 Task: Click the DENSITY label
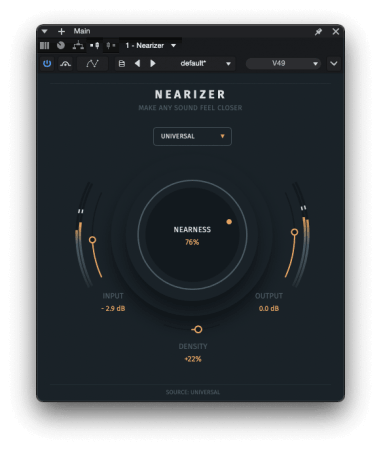coord(193,346)
